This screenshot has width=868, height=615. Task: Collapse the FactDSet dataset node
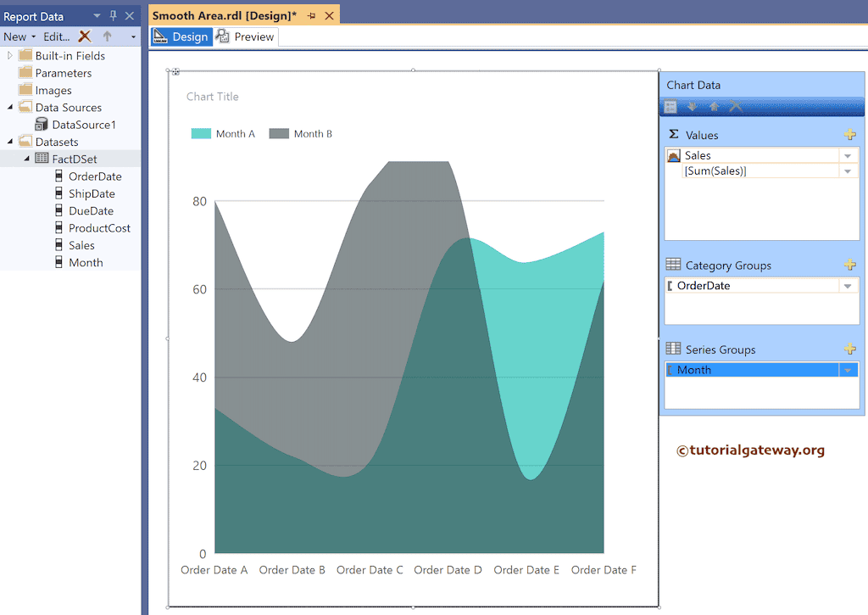click(x=26, y=159)
